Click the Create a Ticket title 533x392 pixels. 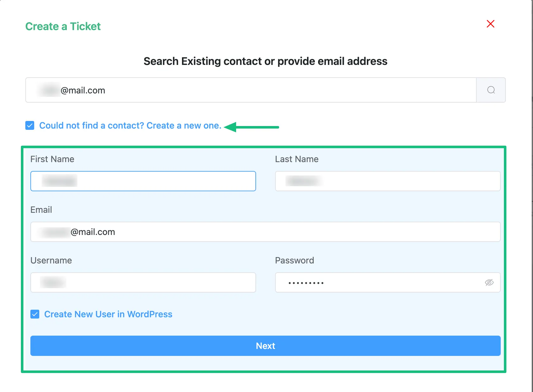pos(63,26)
